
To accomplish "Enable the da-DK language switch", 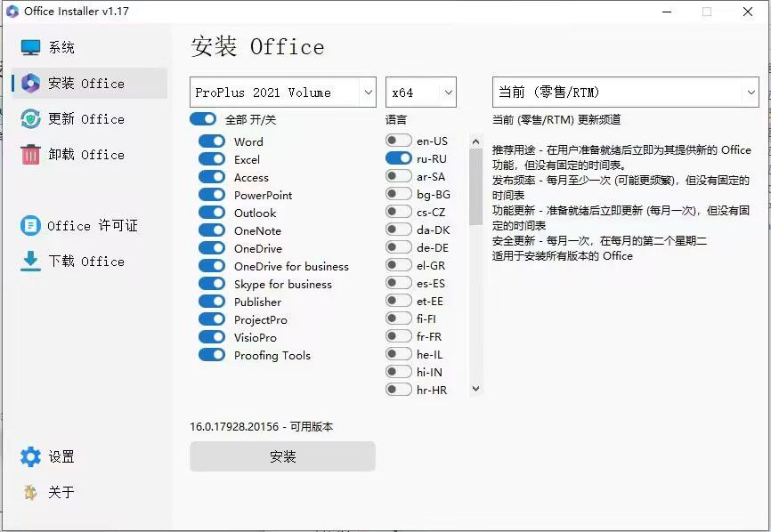I will pos(398,230).
